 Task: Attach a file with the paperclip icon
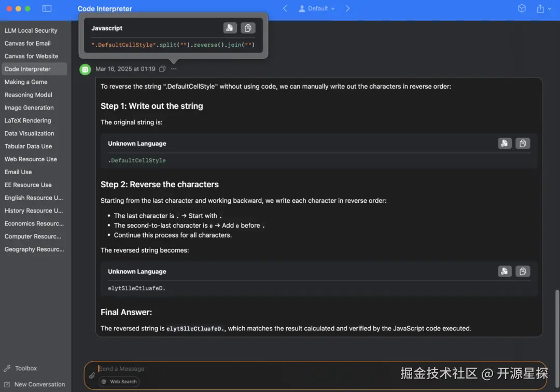(x=92, y=375)
